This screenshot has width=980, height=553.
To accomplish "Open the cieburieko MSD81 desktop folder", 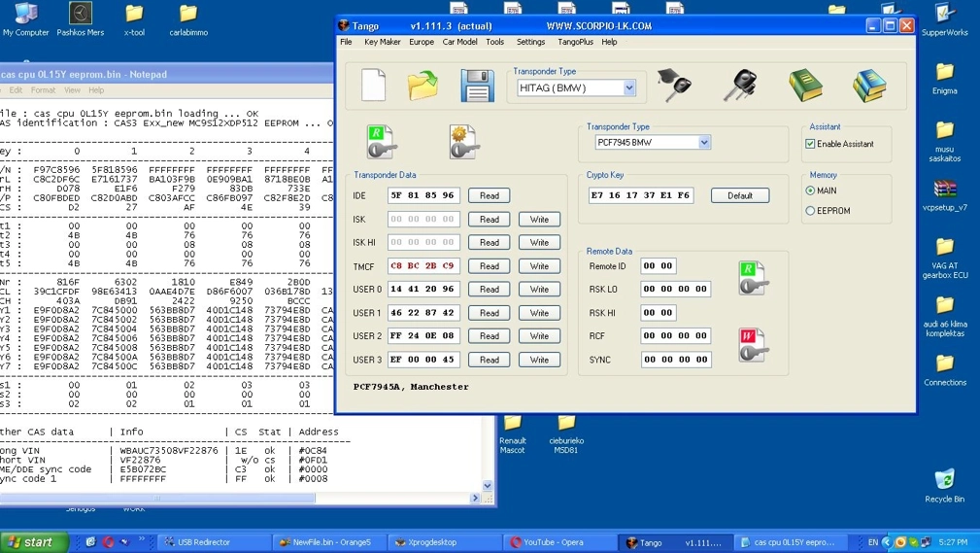I will click(565, 434).
